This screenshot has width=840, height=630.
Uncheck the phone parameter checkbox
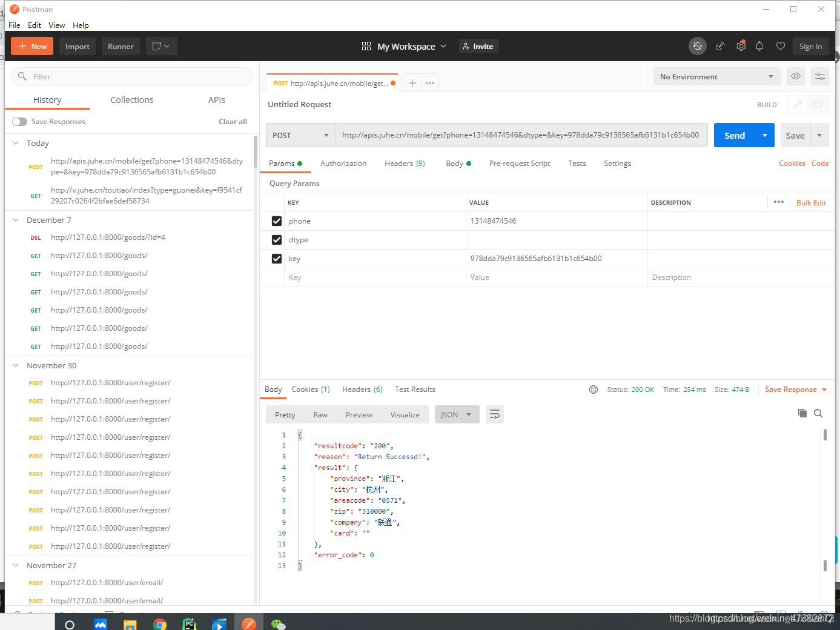(277, 221)
